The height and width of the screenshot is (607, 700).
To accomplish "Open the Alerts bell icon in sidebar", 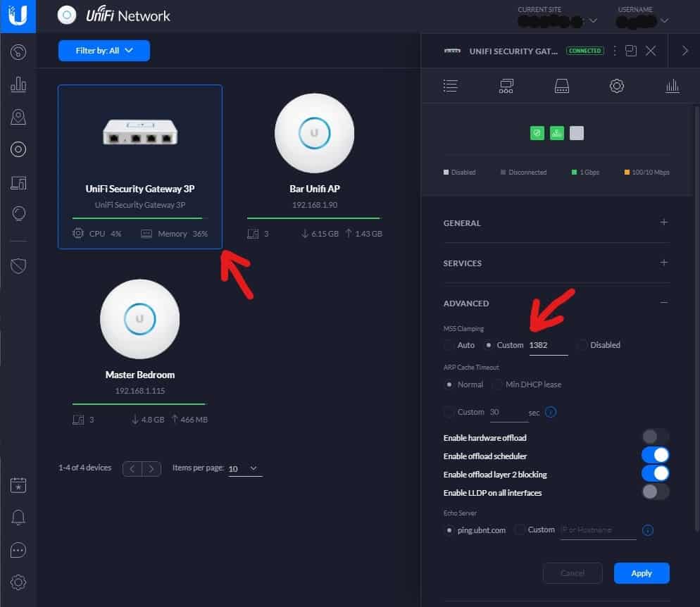I will 18,518.
